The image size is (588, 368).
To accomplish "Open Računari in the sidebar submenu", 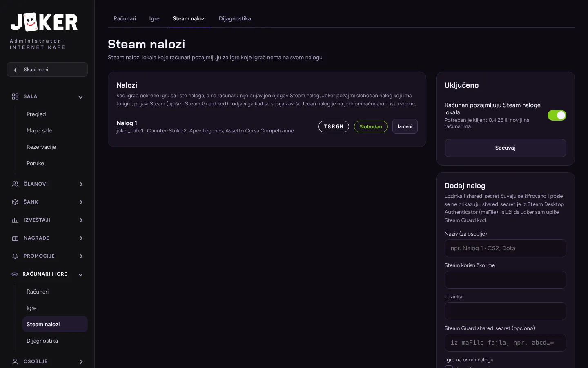I will click(55, 292).
